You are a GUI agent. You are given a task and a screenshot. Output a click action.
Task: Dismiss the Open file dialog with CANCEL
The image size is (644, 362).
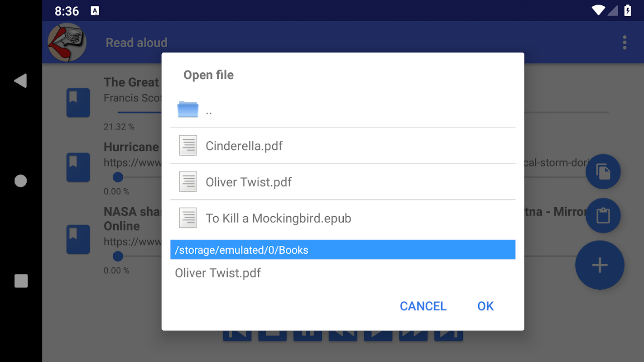423,306
